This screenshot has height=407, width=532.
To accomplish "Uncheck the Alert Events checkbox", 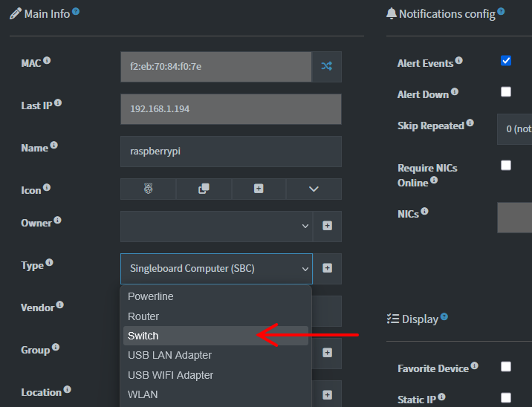I will 506,61.
